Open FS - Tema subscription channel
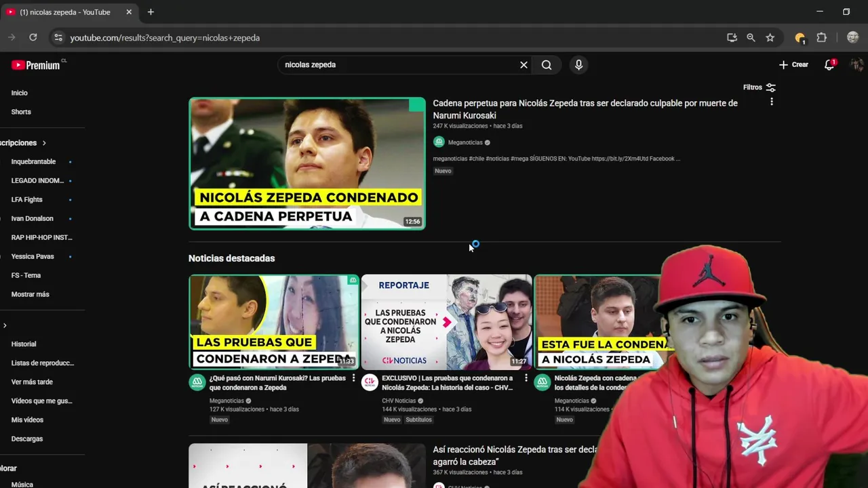This screenshot has width=868, height=488. 26,276
